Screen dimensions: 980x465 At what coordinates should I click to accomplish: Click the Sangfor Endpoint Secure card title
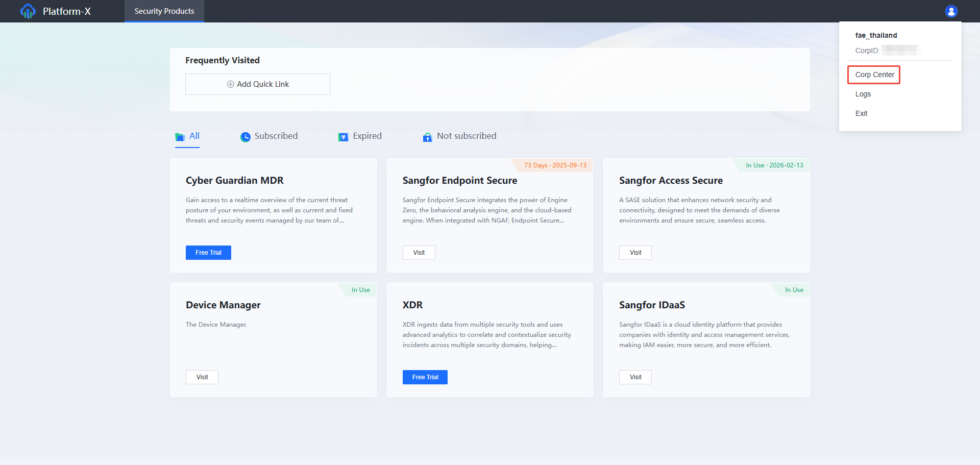pos(460,181)
